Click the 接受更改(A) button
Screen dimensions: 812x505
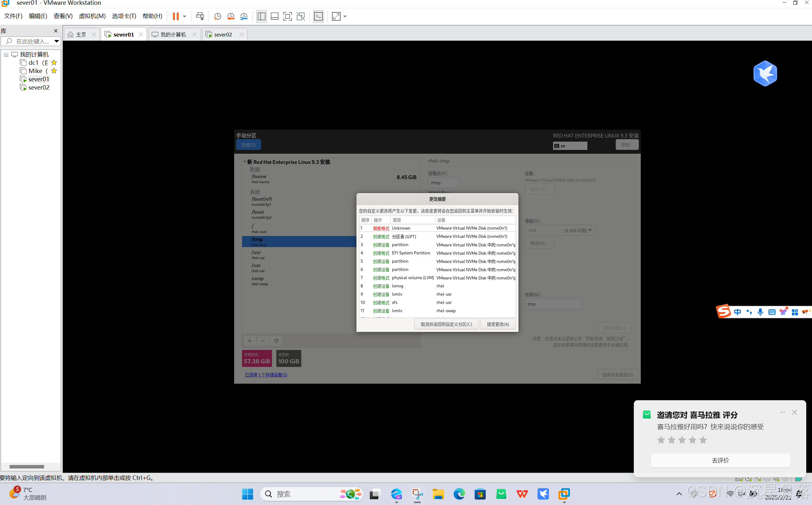pyautogui.click(x=498, y=324)
